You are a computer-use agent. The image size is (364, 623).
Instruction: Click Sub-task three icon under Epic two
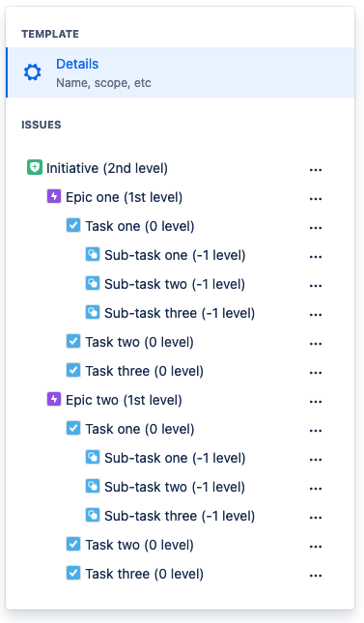(x=93, y=515)
